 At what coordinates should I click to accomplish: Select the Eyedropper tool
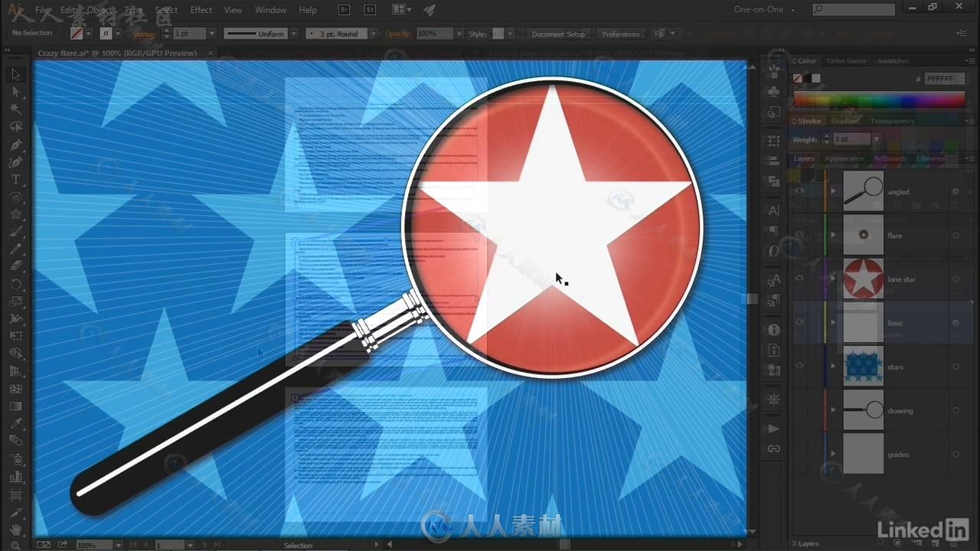(x=15, y=423)
